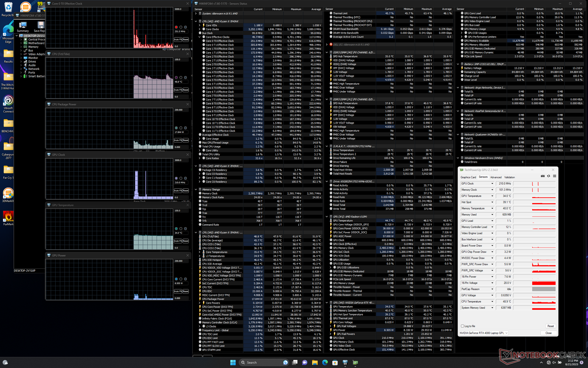Click Auto Fit on the GPU Clock graph

pyautogui.click(x=178, y=191)
